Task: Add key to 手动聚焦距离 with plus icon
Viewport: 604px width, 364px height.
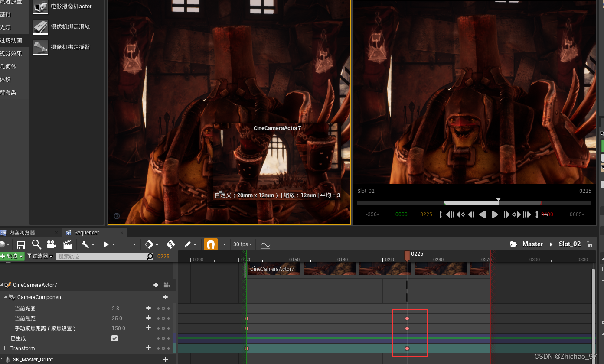Action: click(x=148, y=328)
